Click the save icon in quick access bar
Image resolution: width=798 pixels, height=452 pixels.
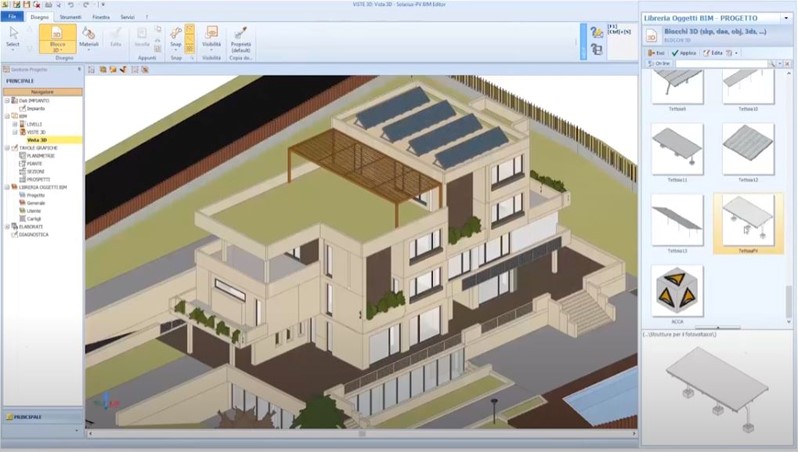click(26, 5)
